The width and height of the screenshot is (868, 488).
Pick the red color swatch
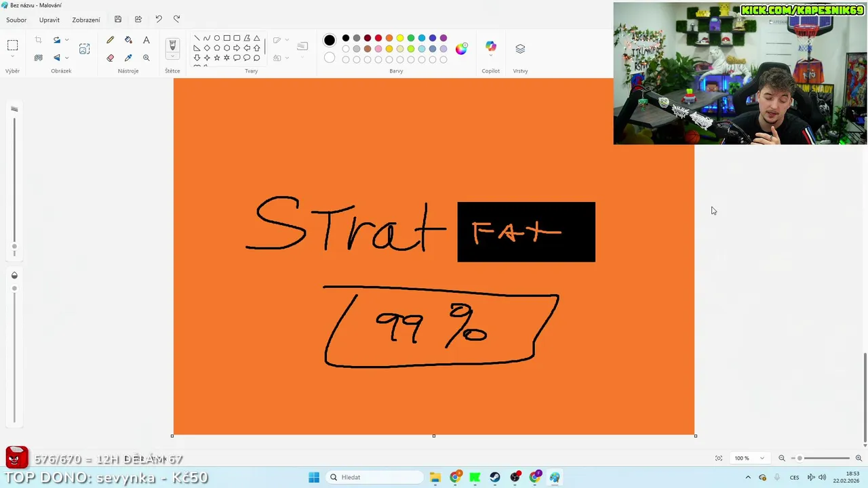[378, 38]
